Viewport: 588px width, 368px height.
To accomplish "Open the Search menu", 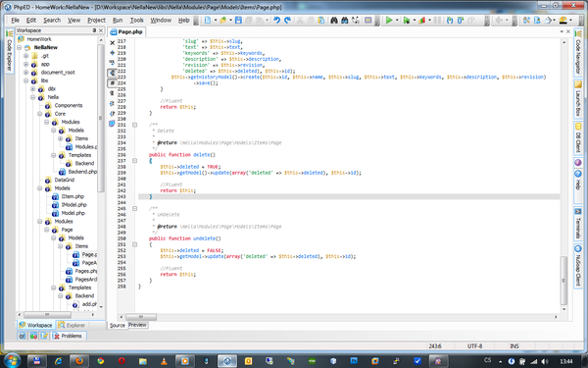I will click(52, 21).
